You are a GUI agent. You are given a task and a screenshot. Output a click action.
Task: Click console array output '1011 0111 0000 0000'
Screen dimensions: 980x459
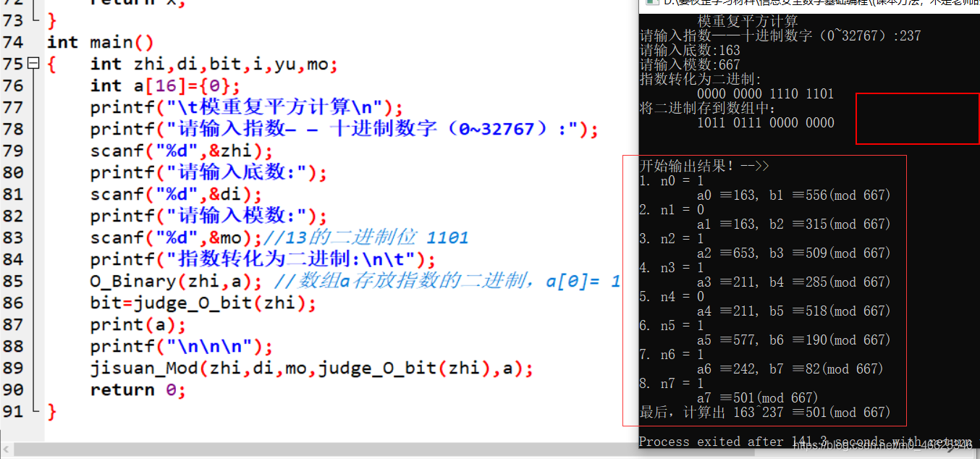pyautogui.click(x=766, y=122)
